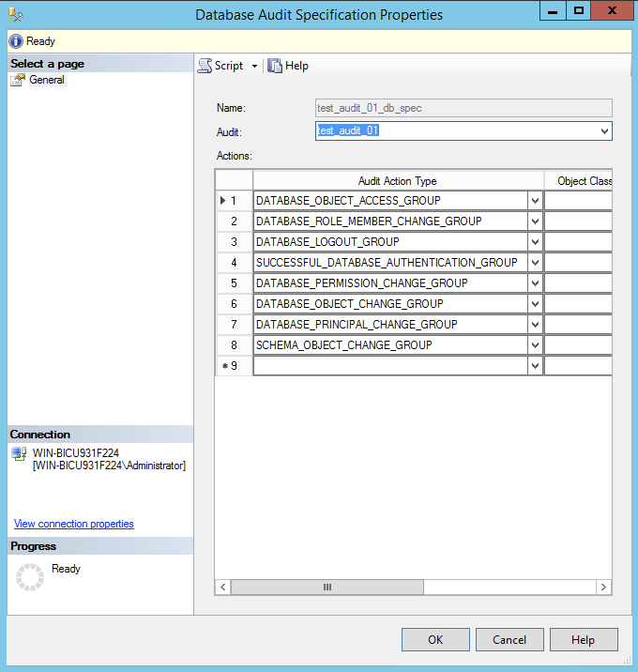The width and height of the screenshot is (638, 672).
Task: Select the General page in sidebar
Action: (46, 80)
